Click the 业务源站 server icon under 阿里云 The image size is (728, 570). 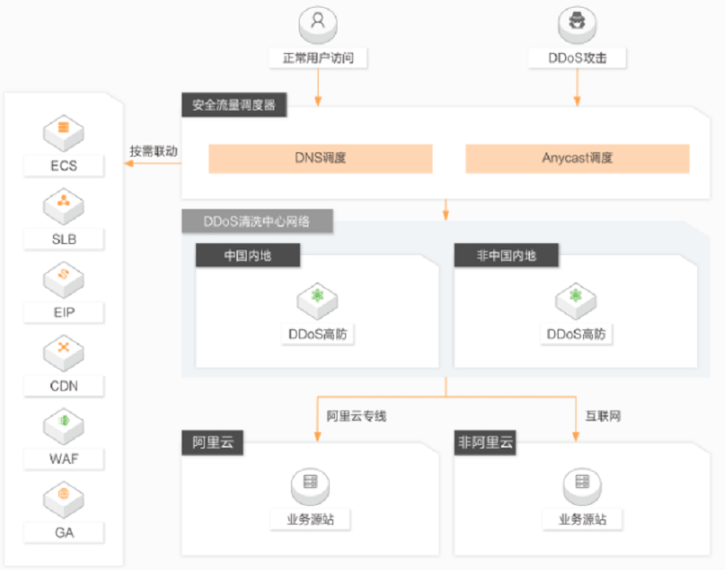[310, 486]
